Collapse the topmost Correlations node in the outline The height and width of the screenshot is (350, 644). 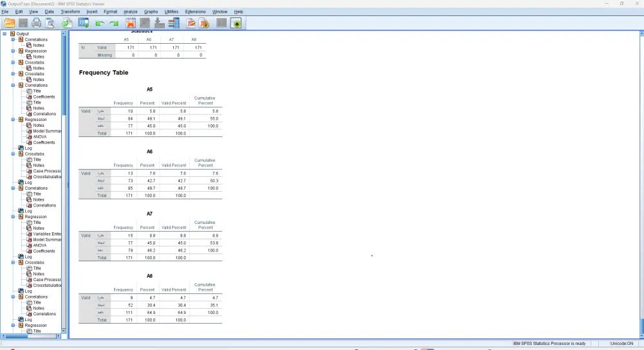click(x=13, y=39)
